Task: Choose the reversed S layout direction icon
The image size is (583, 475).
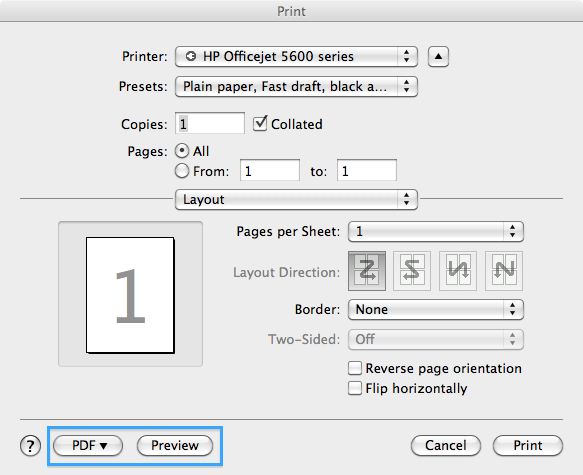Action: 412,271
